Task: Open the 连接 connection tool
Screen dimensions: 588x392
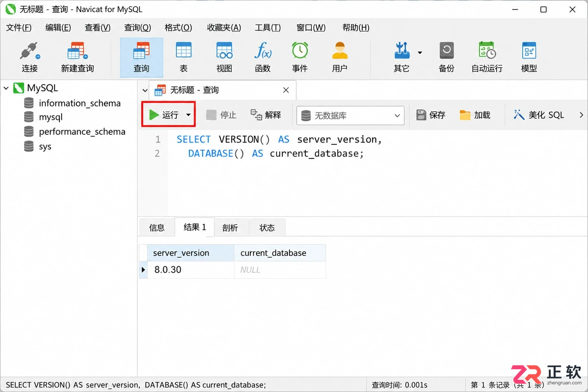Action: pos(30,57)
